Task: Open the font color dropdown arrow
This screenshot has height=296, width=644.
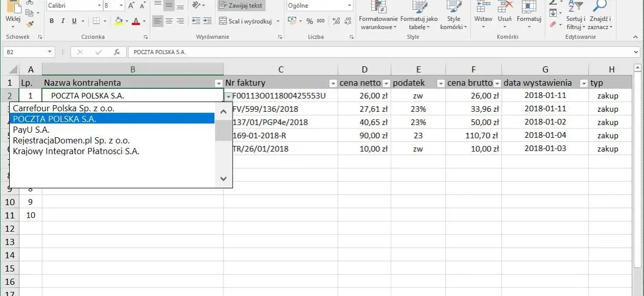Action: point(144,21)
